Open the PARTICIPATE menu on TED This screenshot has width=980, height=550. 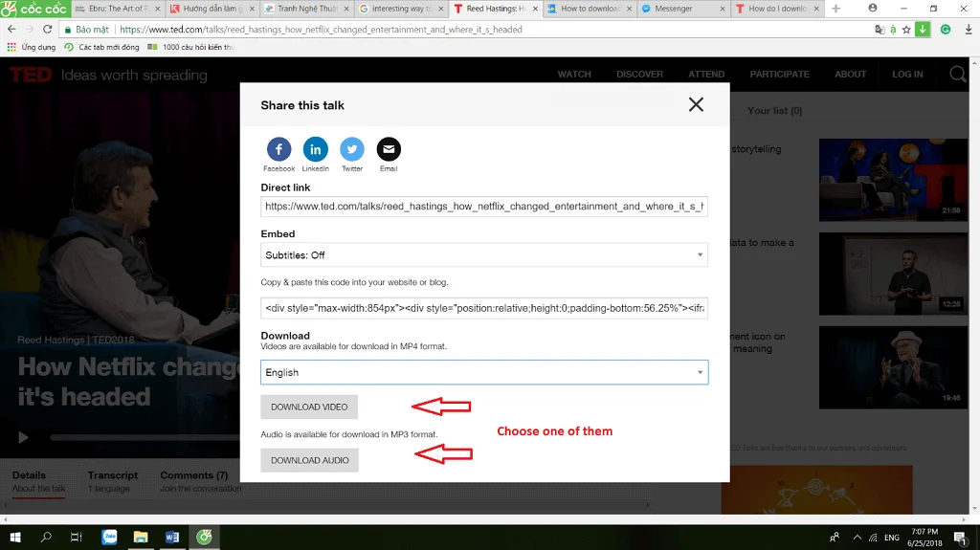(x=779, y=75)
